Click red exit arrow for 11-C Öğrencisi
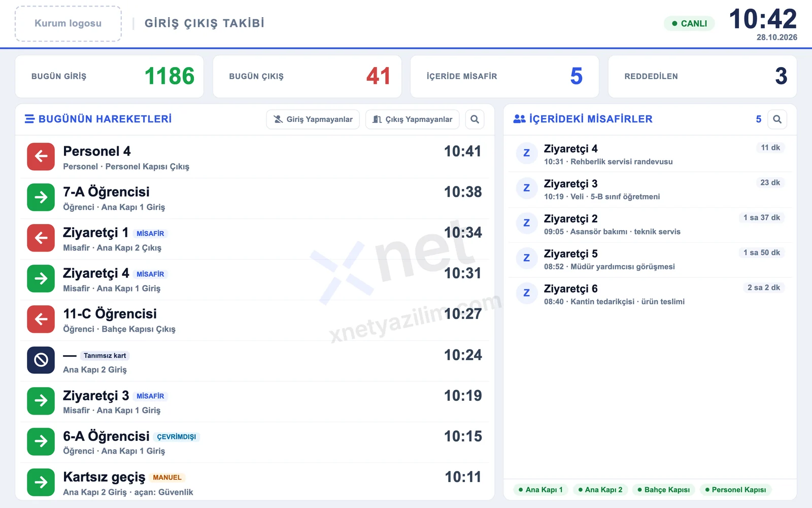 (41, 319)
